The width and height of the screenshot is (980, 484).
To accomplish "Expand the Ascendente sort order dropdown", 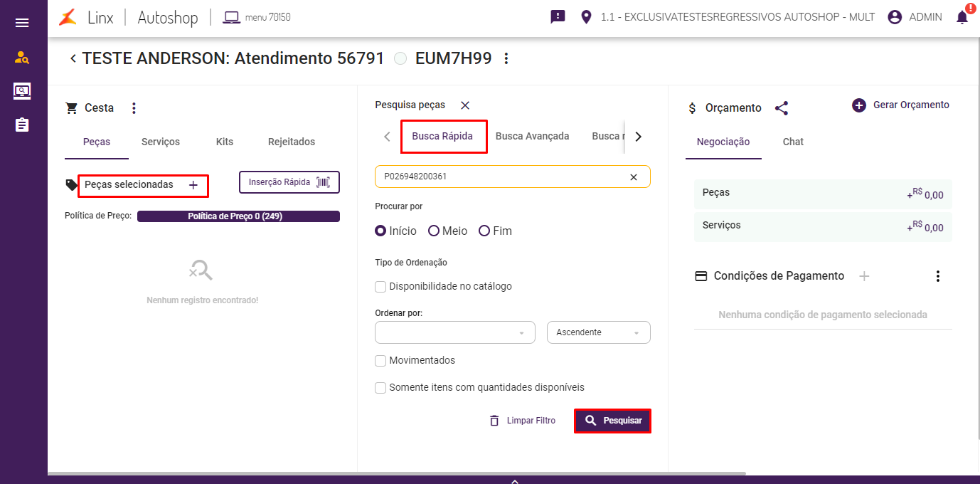I will 598,332.
